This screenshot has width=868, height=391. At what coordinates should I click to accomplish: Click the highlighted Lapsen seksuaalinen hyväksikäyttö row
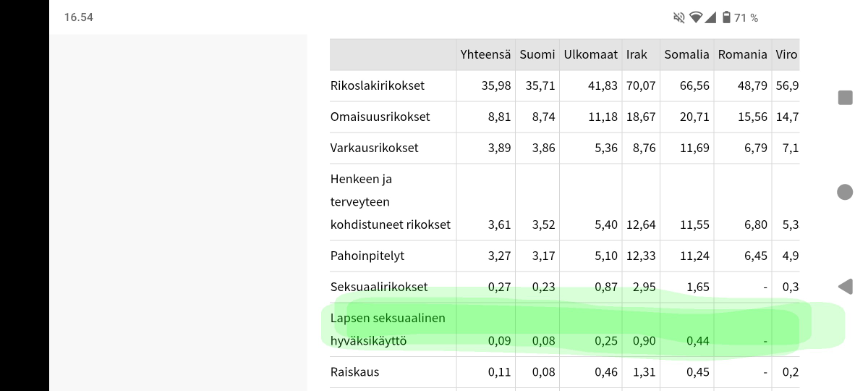click(565, 329)
